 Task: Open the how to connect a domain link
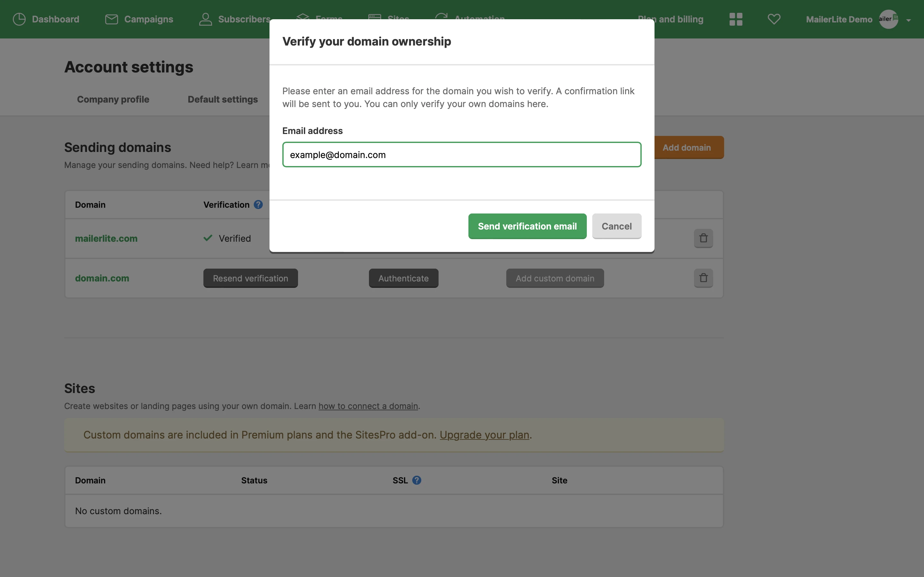pos(368,406)
